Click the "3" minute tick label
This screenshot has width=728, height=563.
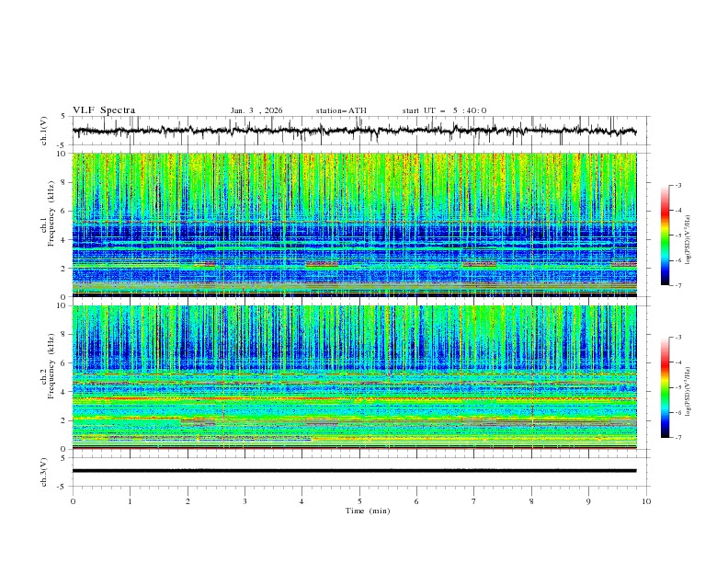pos(245,501)
